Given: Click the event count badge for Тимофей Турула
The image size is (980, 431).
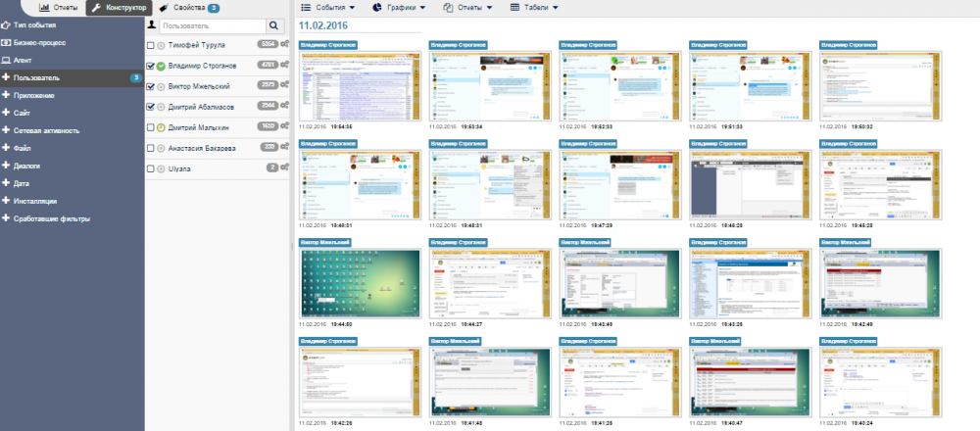Looking at the screenshot, I should [x=268, y=44].
